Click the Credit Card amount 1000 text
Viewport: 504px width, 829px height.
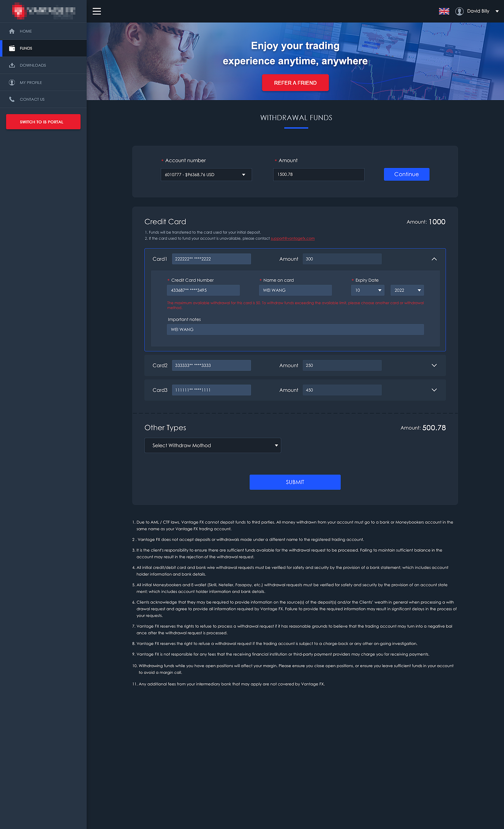(437, 222)
